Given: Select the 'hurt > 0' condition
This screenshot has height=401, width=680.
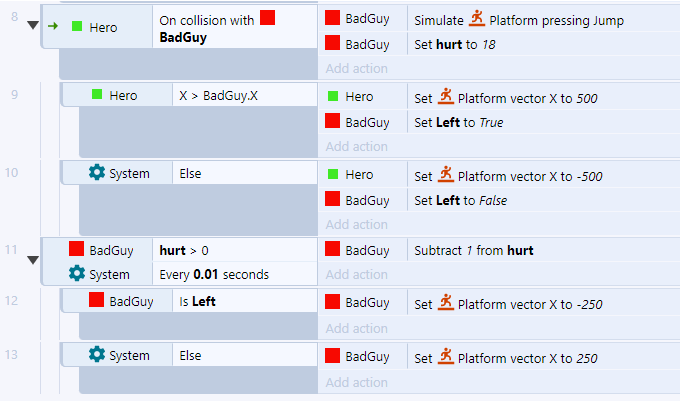Looking at the screenshot, I should pos(184,250).
